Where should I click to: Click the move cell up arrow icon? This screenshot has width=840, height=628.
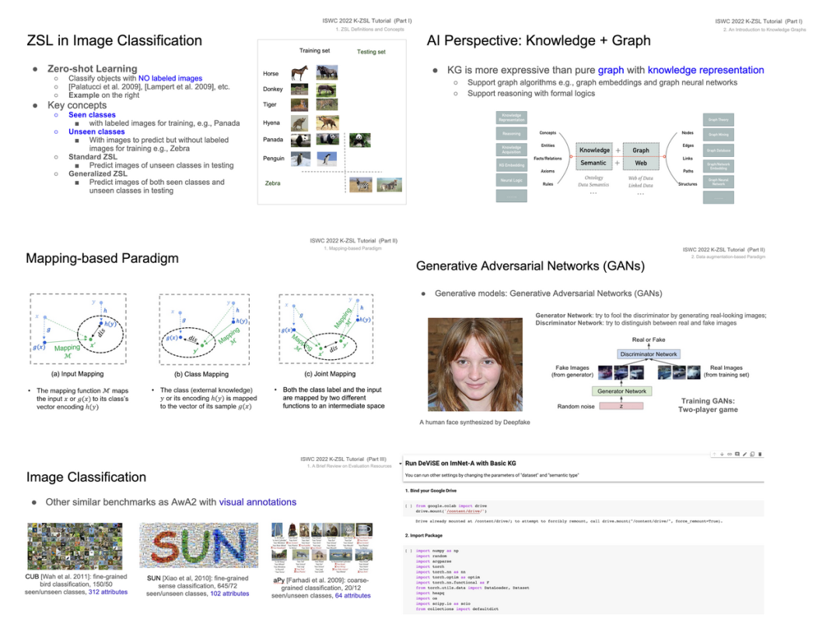pyautogui.click(x=714, y=454)
